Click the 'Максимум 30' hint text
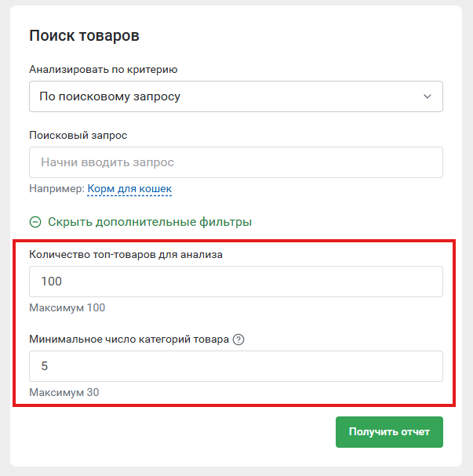Screen dimensions: 473x476 [x=64, y=392]
